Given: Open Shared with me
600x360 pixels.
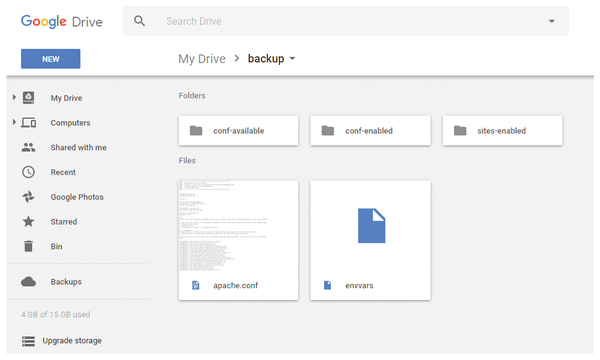Looking at the screenshot, I should point(78,148).
